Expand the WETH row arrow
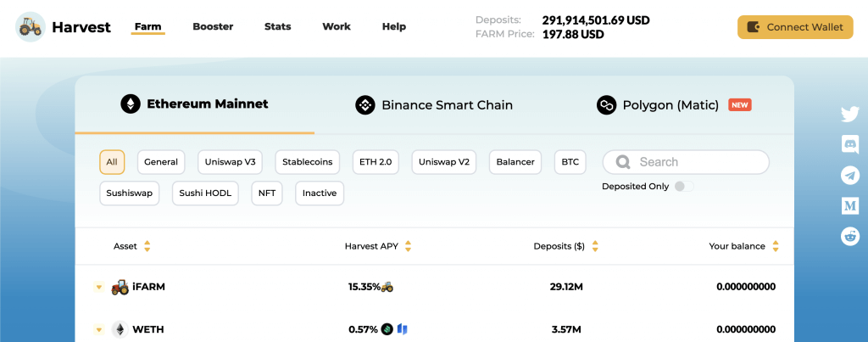 coord(99,329)
